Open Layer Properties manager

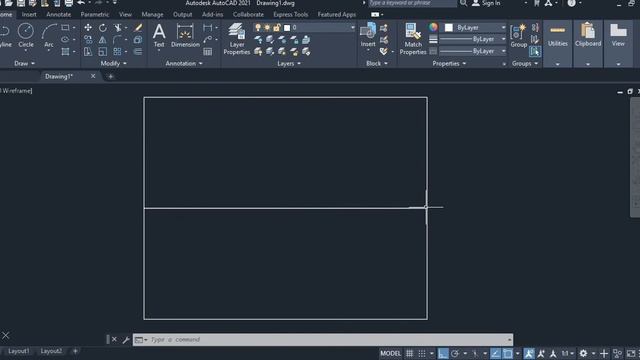click(x=237, y=39)
